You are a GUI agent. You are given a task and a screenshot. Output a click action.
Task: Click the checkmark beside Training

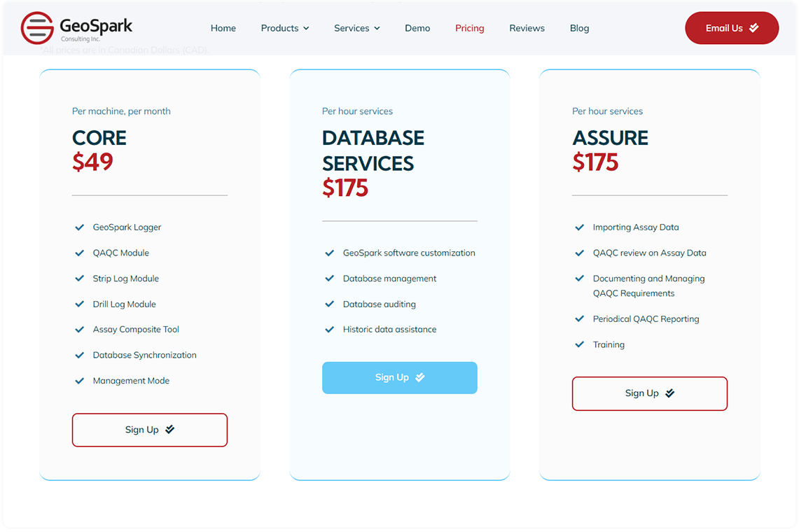(579, 344)
